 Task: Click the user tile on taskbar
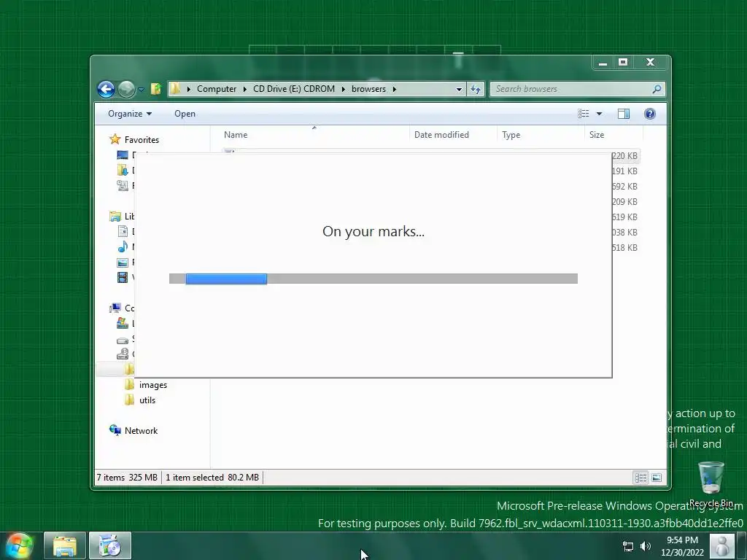[x=722, y=545]
